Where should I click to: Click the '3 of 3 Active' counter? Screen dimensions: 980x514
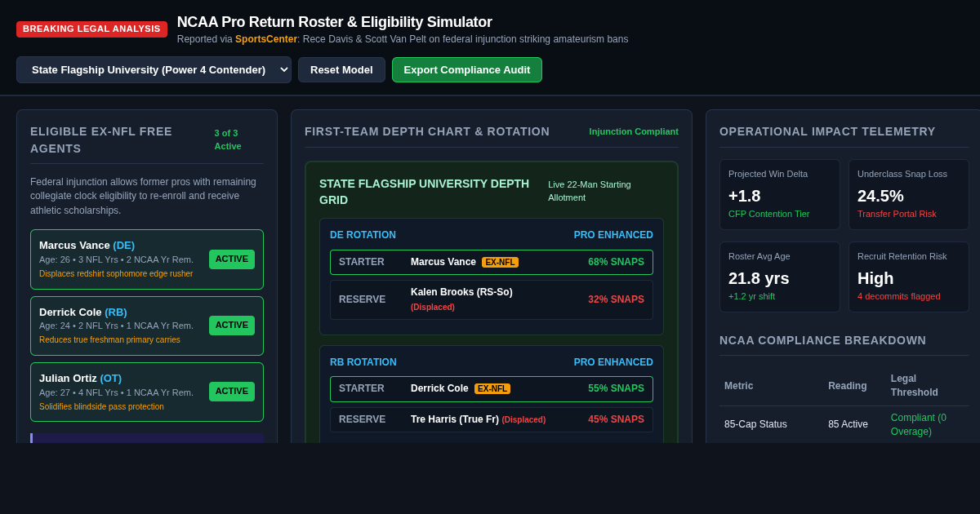point(228,140)
